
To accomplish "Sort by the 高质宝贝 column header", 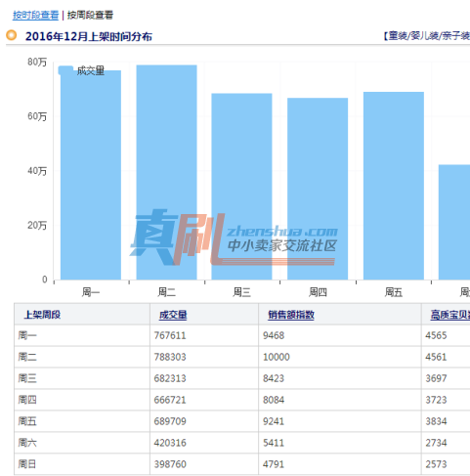I will (x=450, y=315).
